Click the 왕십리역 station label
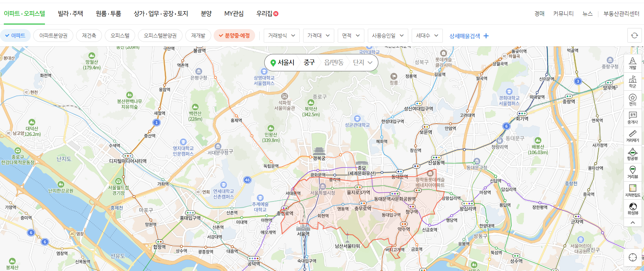Screen dimensions: 644x271 468,209
